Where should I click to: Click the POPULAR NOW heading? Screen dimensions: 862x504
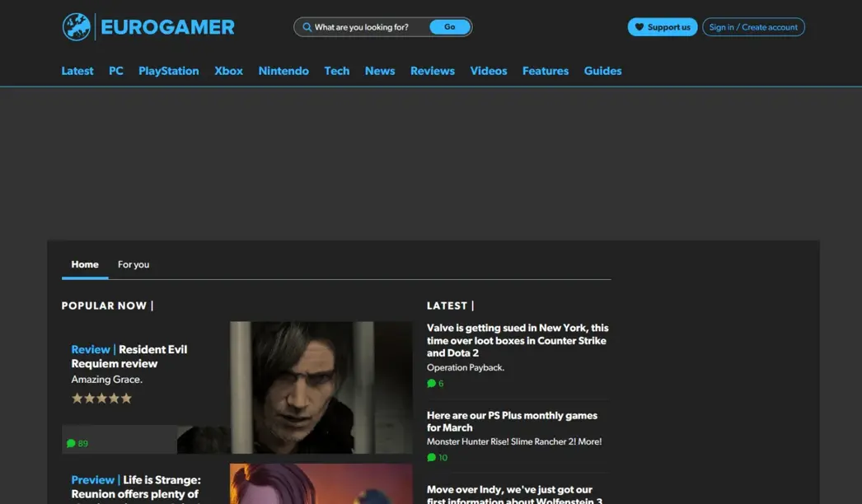click(x=104, y=306)
